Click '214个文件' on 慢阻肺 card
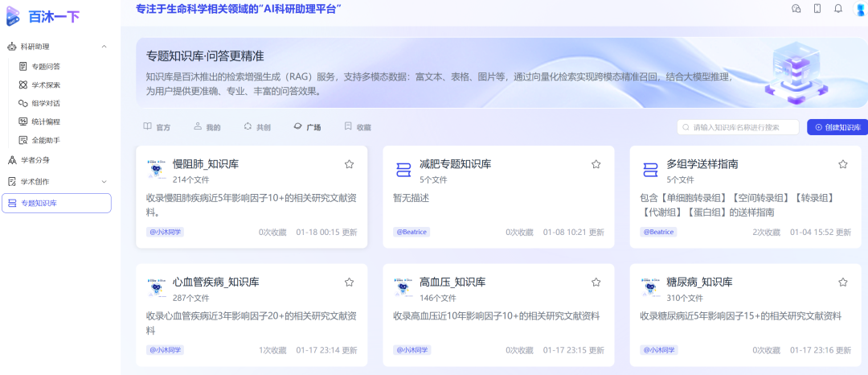Viewport: 868px width, 375px height. 191,180
